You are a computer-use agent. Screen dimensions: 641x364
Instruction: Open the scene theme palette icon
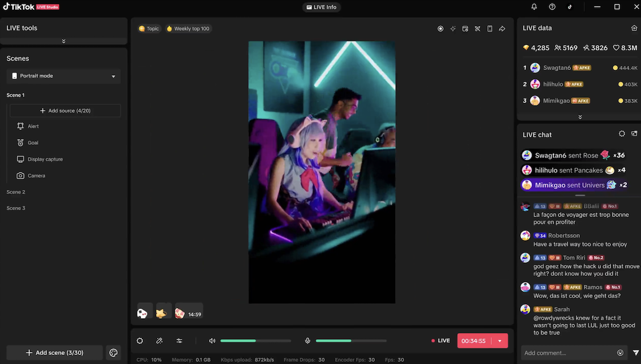114,353
